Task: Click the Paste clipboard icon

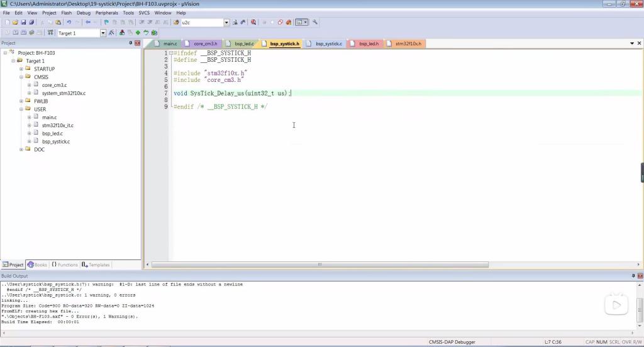Action: [x=58, y=23]
